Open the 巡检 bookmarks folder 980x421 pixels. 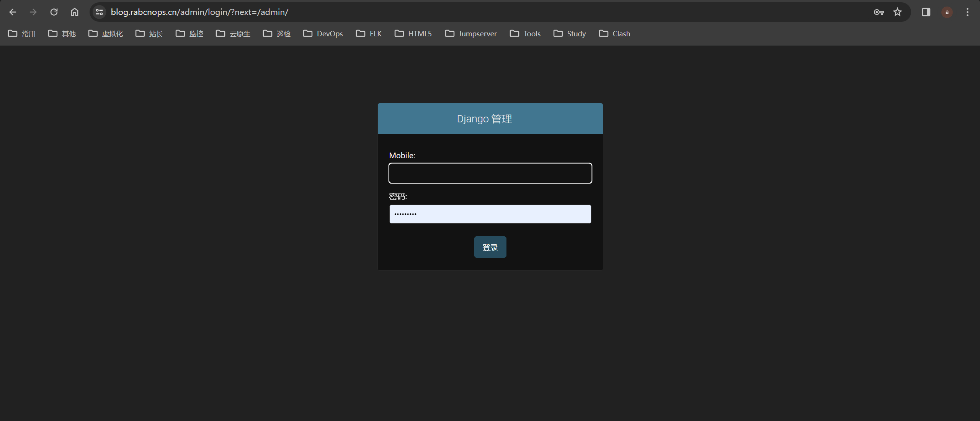[277, 34]
